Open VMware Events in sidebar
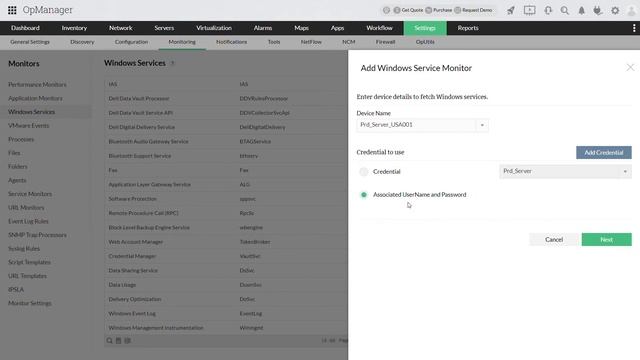640x360 pixels. pyautogui.click(x=29, y=126)
